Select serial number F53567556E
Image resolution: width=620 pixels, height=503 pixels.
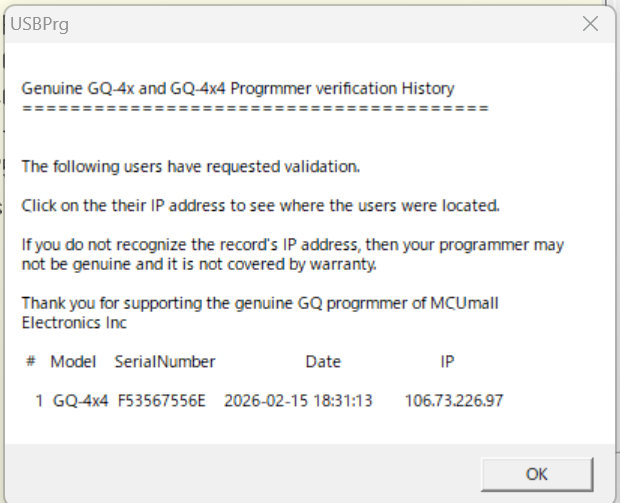tap(161, 400)
